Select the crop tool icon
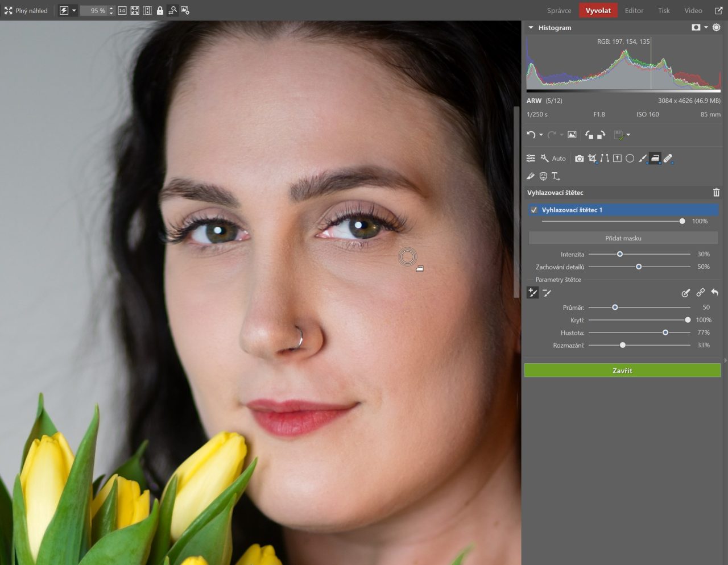 [x=592, y=159]
